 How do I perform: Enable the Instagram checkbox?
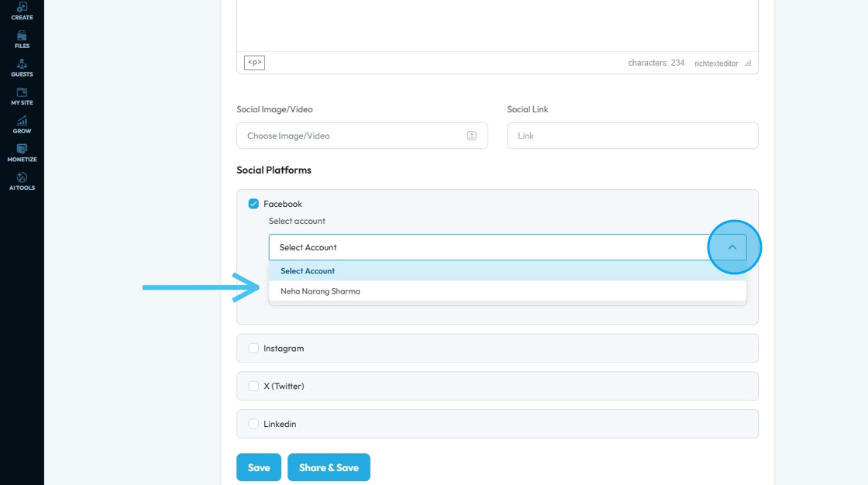(x=253, y=349)
